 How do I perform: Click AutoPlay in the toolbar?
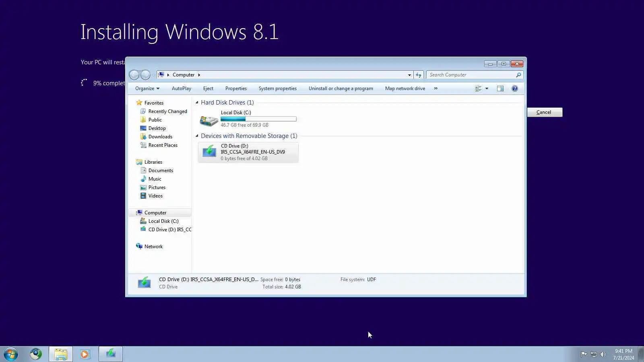pos(182,88)
